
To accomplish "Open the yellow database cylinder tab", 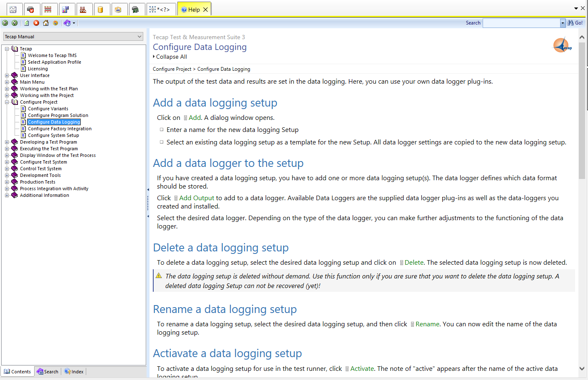I will [x=100, y=10].
